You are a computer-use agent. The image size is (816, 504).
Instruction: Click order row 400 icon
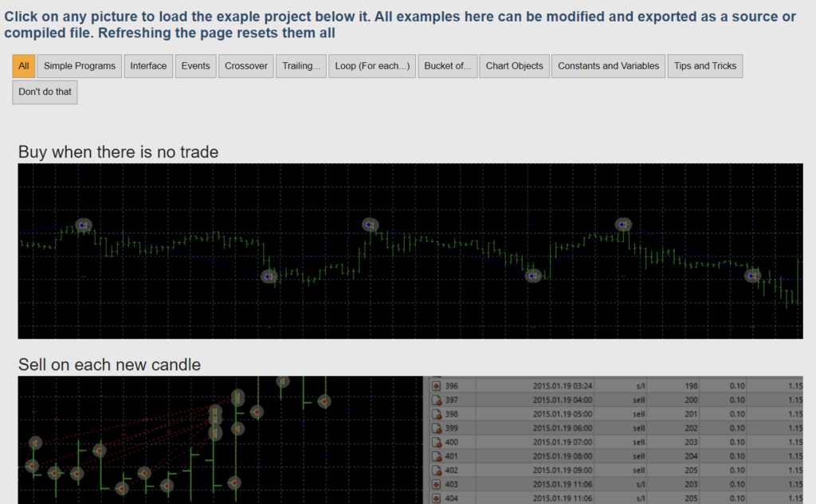tap(436, 442)
